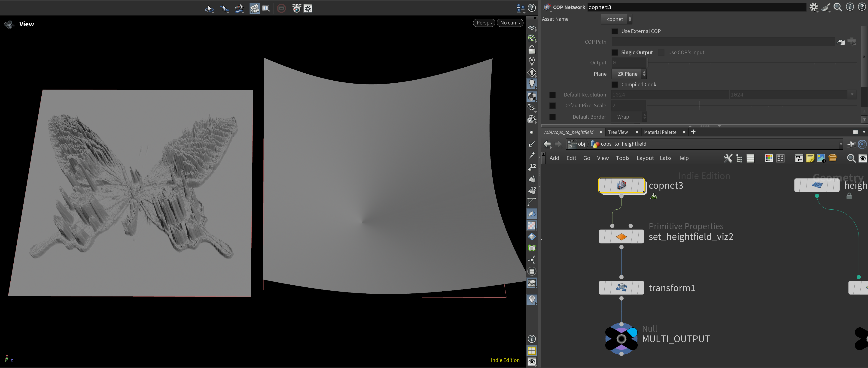The image size is (868, 368).
Task: Click the parameter pane gear icon
Action: click(x=814, y=7)
